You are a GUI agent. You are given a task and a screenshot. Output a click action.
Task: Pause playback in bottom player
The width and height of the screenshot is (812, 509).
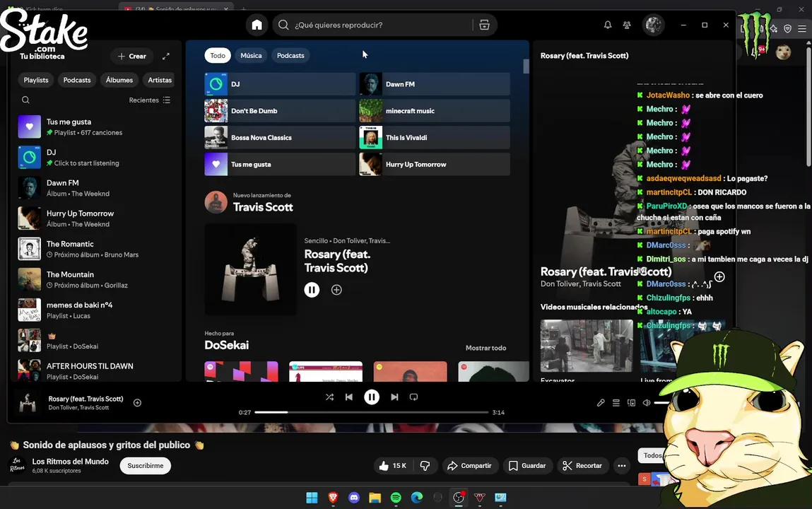(x=371, y=397)
